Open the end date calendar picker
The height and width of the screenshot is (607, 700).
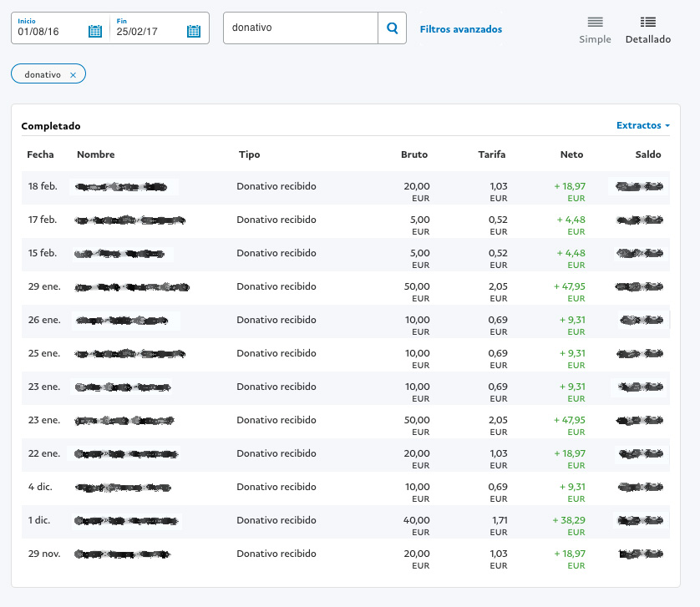tap(194, 32)
